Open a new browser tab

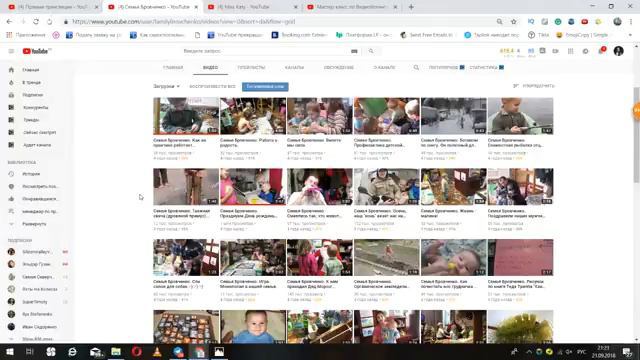(411, 7)
